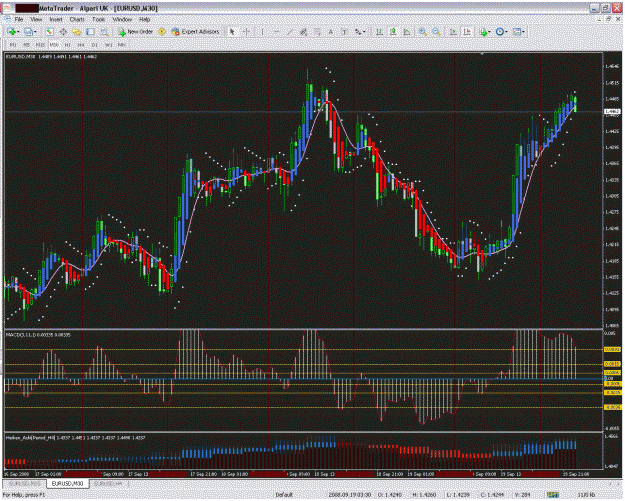The width and height of the screenshot is (625, 501).
Task: Select the D1 timeframe button
Action: [94, 45]
